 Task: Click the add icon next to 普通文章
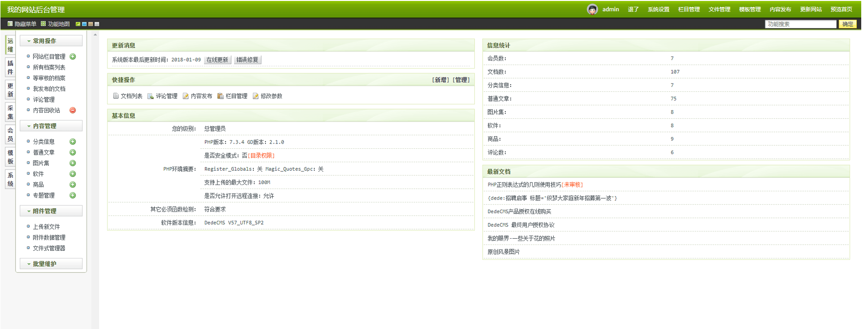tap(73, 152)
